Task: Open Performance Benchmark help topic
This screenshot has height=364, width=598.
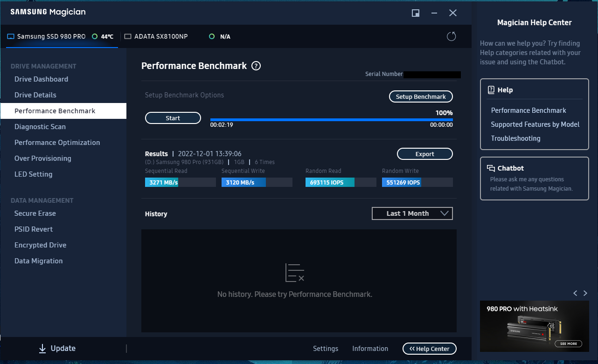Action: (528, 110)
